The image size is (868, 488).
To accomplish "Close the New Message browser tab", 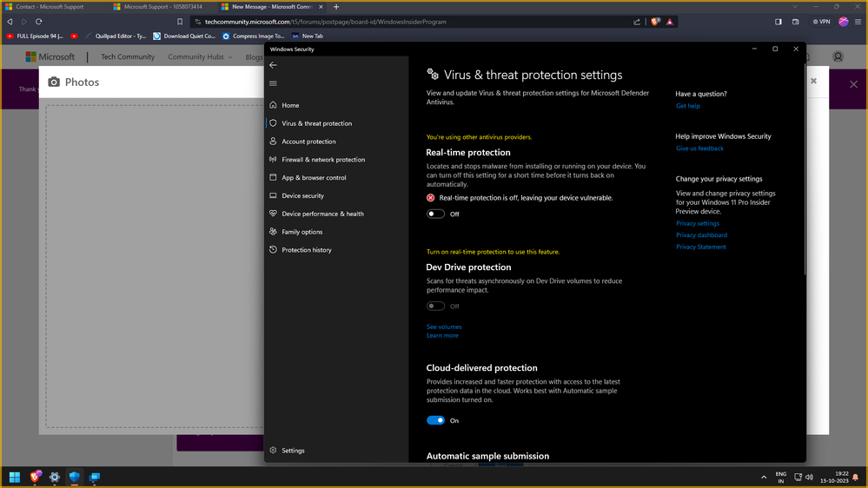I will click(x=321, y=7).
